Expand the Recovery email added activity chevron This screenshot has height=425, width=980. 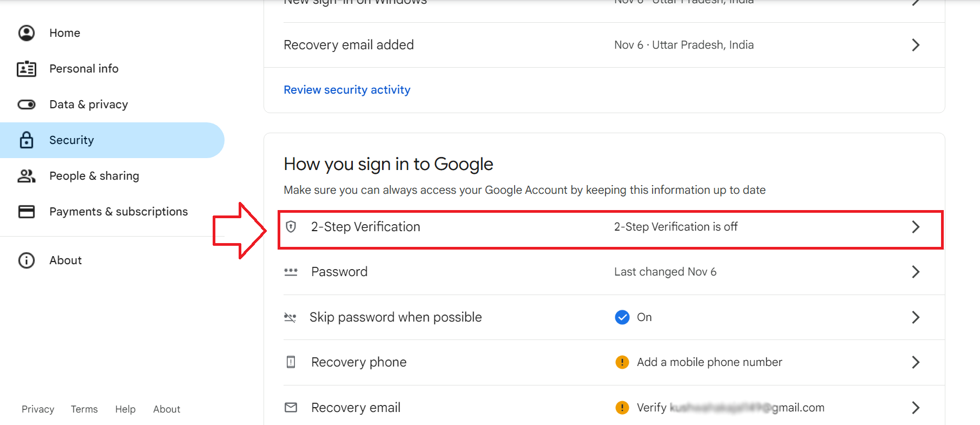tap(916, 45)
